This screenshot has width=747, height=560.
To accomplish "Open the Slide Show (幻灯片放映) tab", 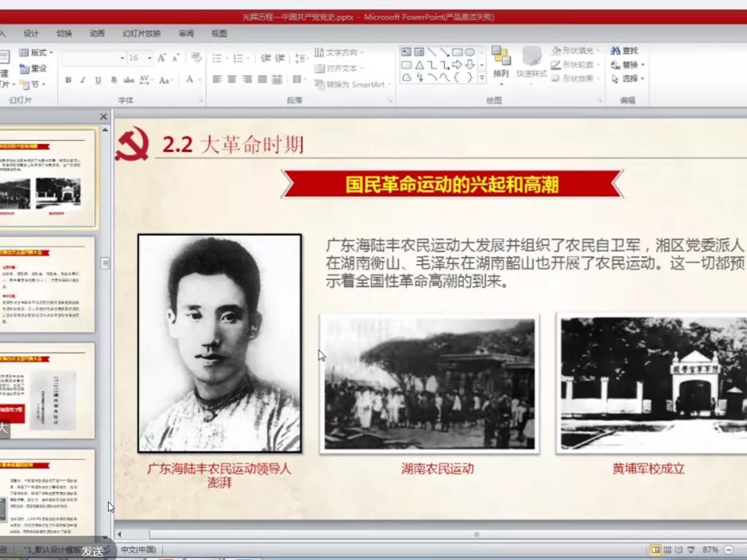I will pos(141,33).
